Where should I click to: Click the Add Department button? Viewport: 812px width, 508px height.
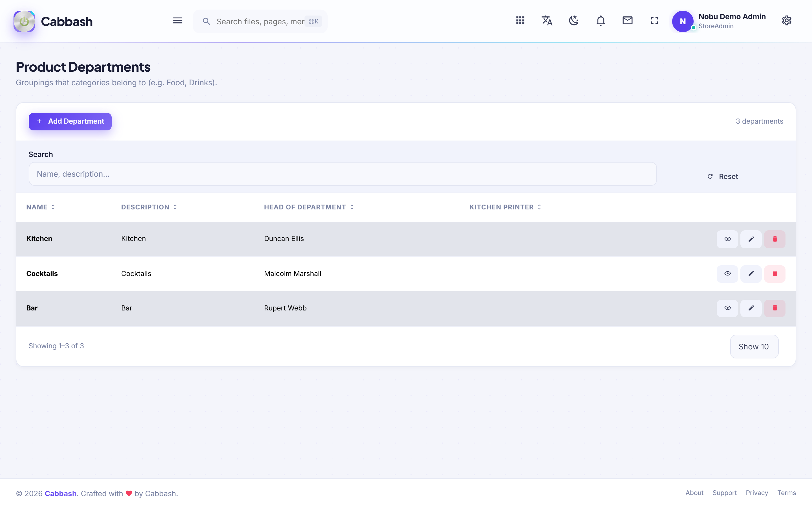point(70,121)
